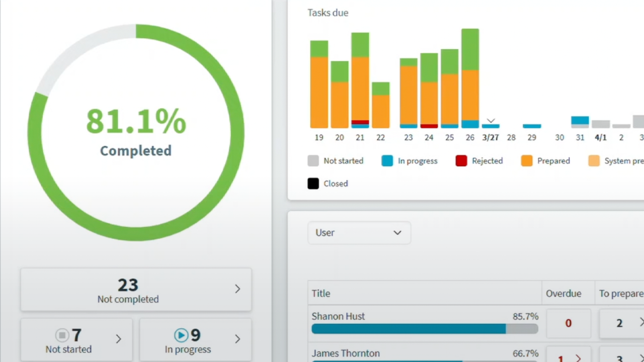
Task: Open Shanon Hust's To prepare 2 cell
Action: (622, 323)
